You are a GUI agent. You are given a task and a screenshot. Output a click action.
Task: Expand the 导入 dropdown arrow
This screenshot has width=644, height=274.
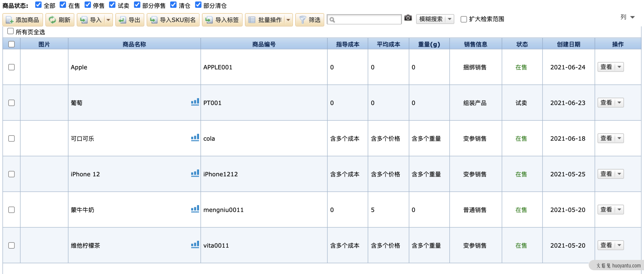(108, 20)
